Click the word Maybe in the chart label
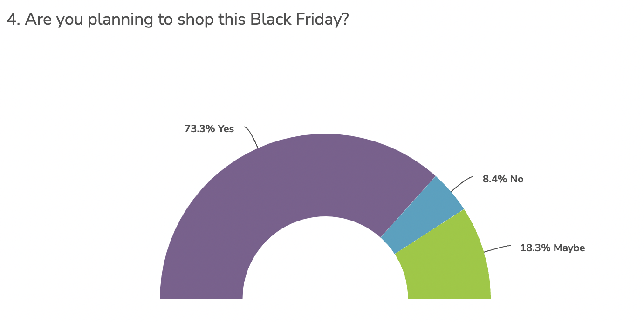644x322 pixels. tap(569, 248)
